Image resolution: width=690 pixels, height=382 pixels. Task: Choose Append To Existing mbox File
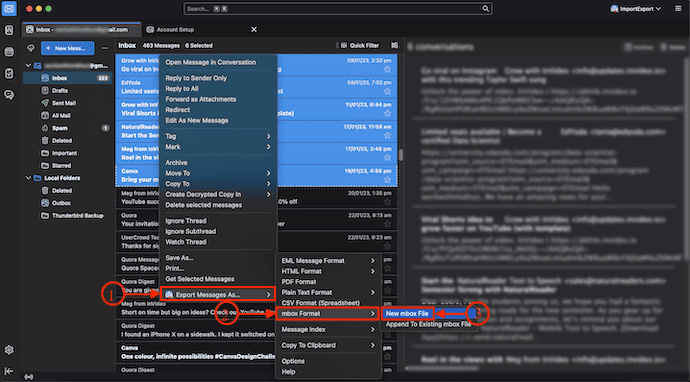(x=429, y=324)
